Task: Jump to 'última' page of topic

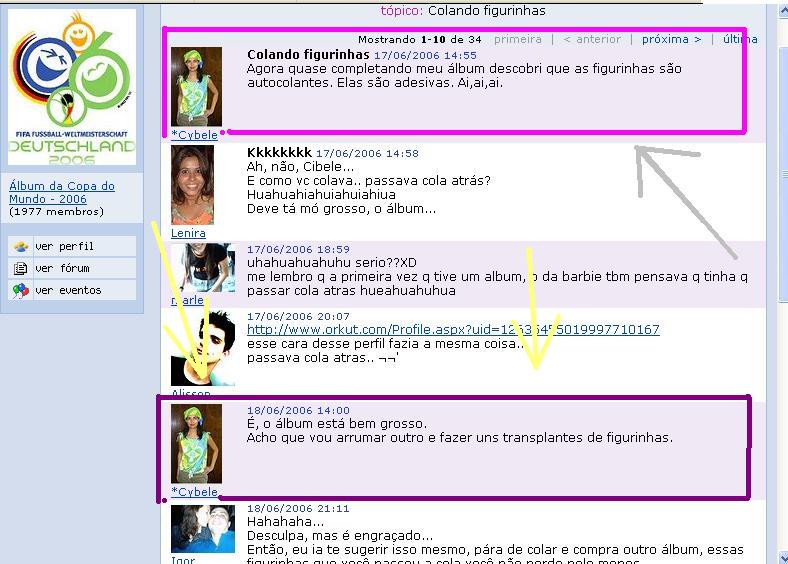Action: (x=740, y=39)
